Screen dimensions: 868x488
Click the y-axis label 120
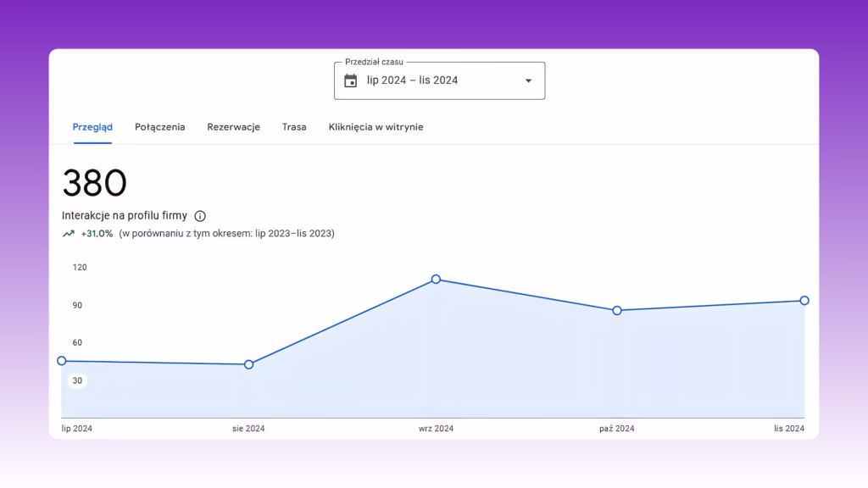(x=80, y=268)
